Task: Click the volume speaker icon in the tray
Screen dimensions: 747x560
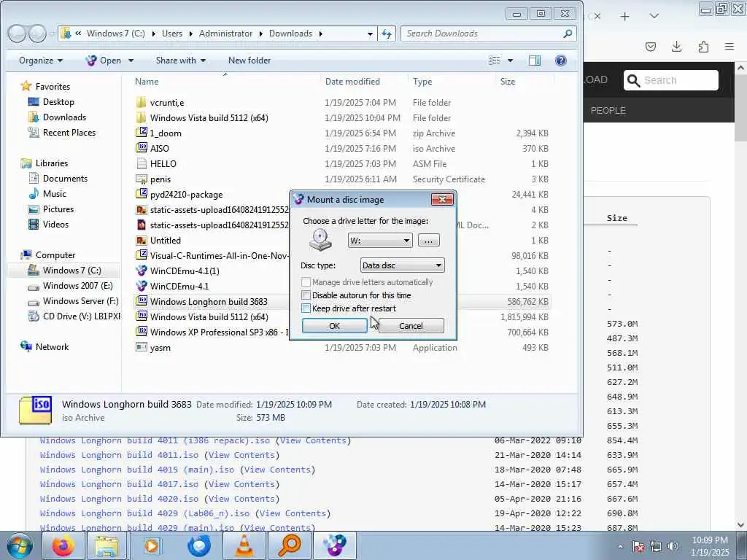Action: pos(673,546)
